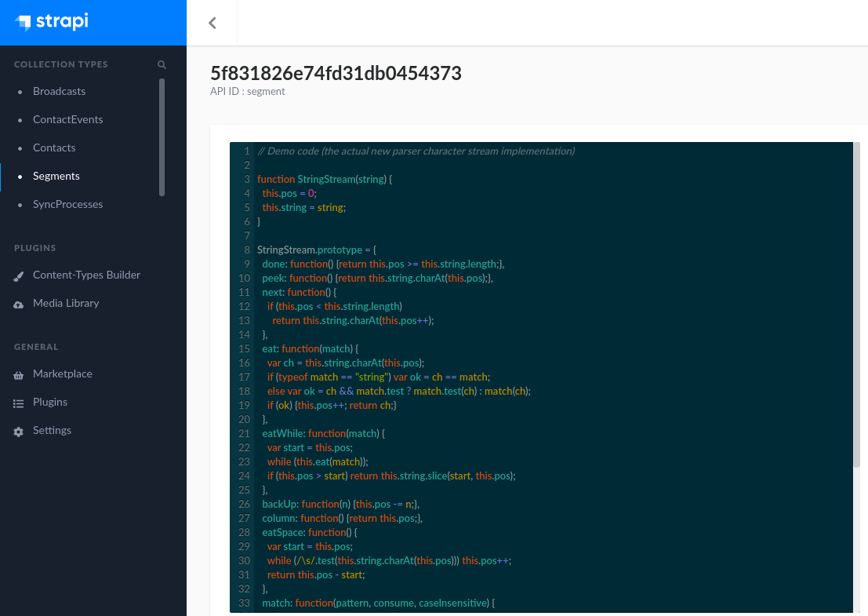Viewport: 868px width, 616px height.
Task: Select Segments collection
Action: 56,176
